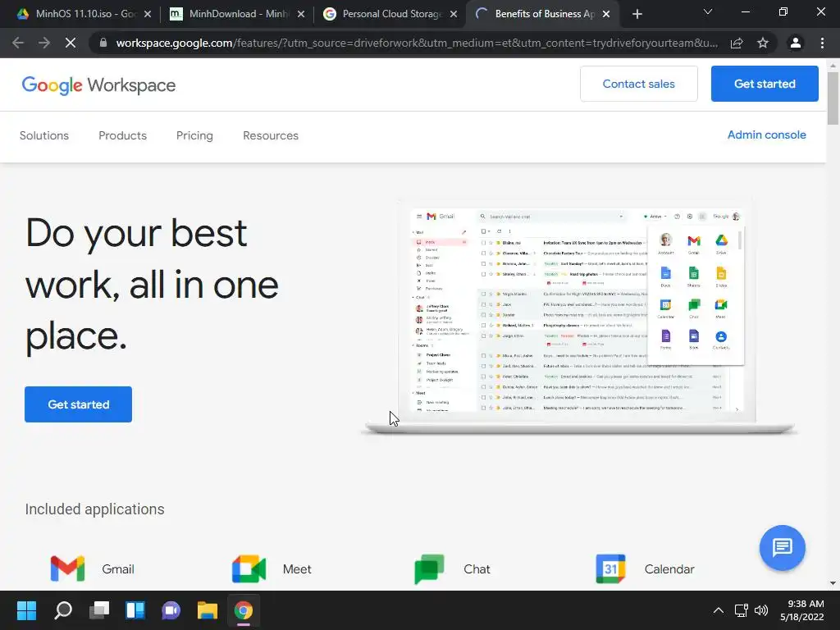Go back to previous page
840x630 pixels.
(18, 43)
